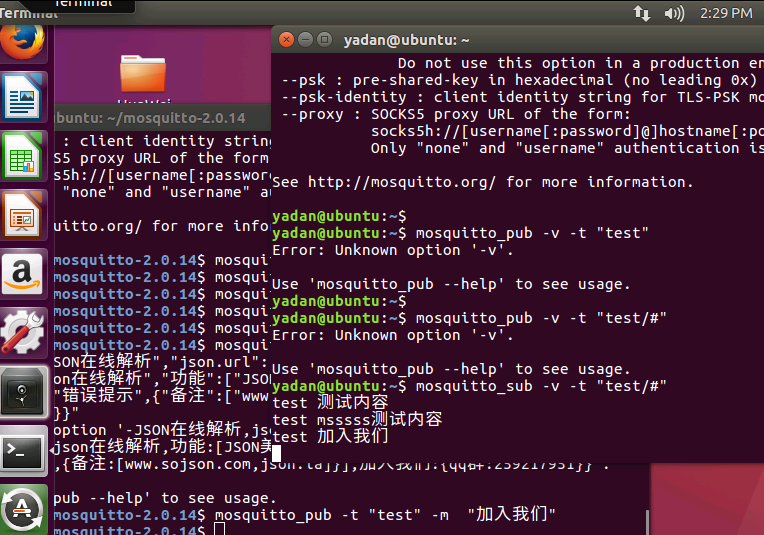Click the mosquitto-2.0.14 terminal title bar
The height and width of the screenshot is (535, 764).
click(x=163, y=117)
